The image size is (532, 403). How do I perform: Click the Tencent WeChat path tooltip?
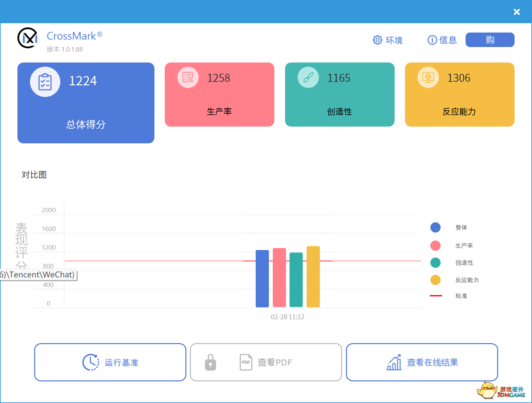click(38, 274)
